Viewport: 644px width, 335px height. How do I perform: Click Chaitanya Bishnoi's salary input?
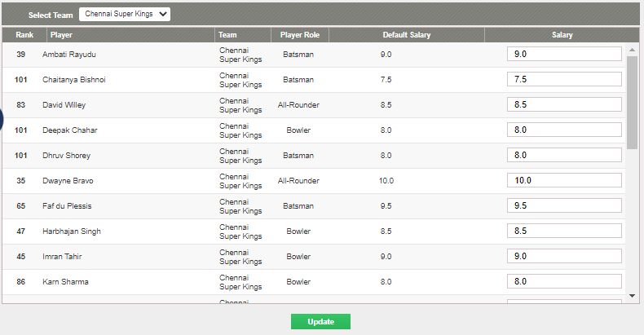pyautogui.click(x=564, y=79)
